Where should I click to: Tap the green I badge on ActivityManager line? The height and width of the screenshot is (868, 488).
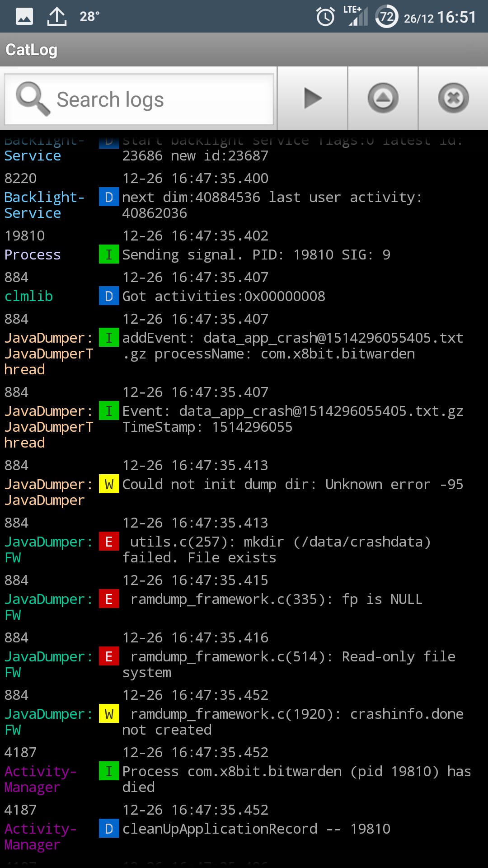(x=109, y=771)
